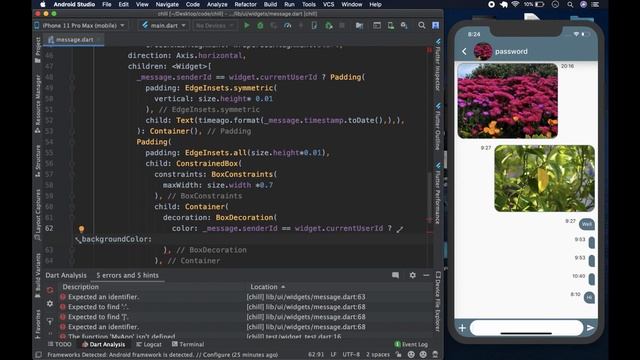Open the filter funnel in Dart Analysis
The height and width of the screenshot is (360, 640).
(x=50, y=322)
